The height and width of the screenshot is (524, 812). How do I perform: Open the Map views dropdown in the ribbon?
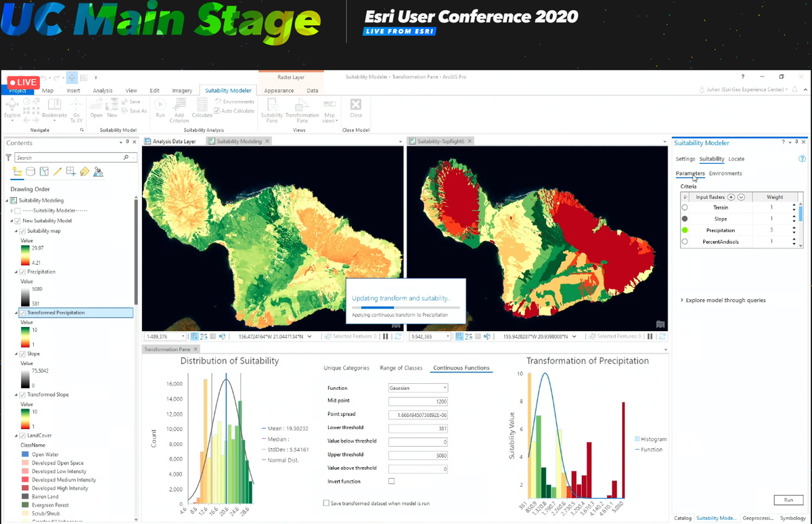330,110
